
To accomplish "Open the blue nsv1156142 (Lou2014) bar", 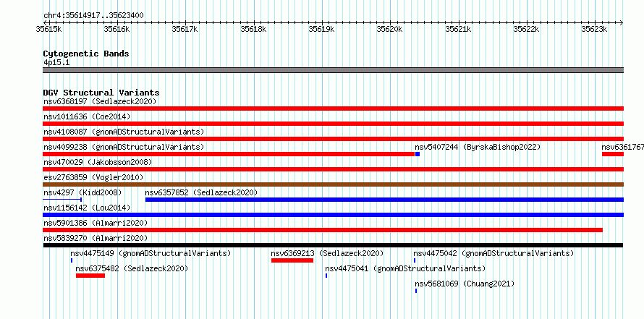I will 333,215.
